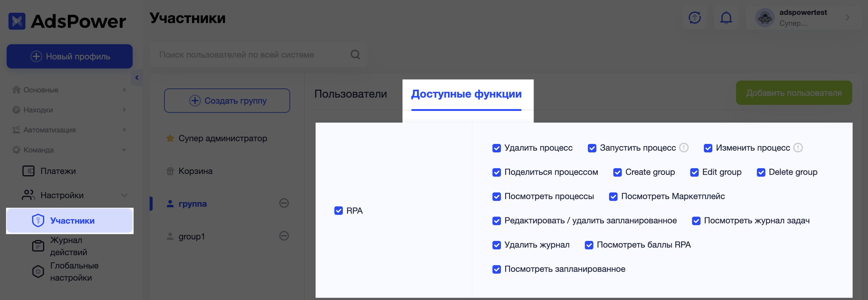Uncheck the Удалить процесс permission
868x300 pixels.
point(497,148)
